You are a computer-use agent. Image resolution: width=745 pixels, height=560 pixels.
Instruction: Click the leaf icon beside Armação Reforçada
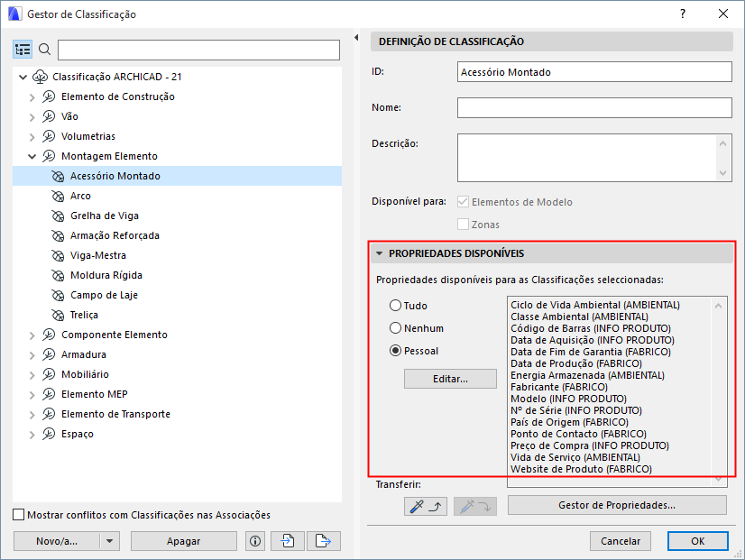pyautogui.click(x=58, y=236)
